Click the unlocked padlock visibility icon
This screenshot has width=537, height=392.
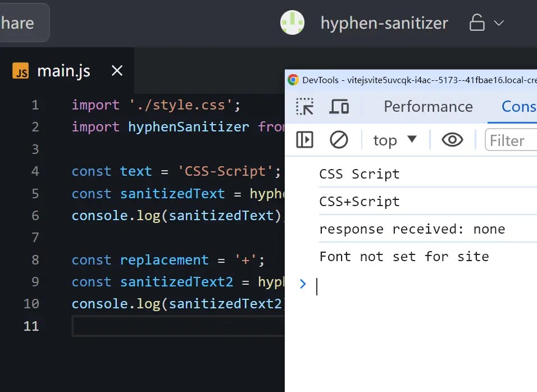click(477, 22)
